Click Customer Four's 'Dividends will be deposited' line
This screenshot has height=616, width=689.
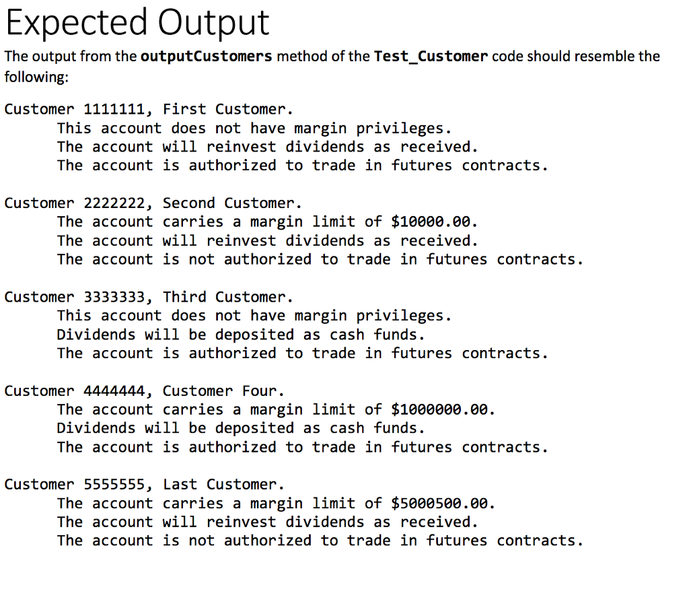pos(241,429)
